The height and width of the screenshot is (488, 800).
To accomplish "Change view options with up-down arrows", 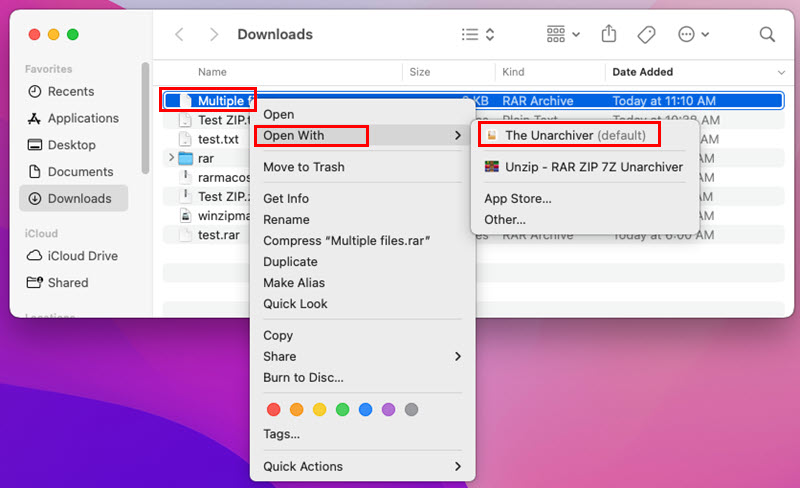I will tap(490, 35).
